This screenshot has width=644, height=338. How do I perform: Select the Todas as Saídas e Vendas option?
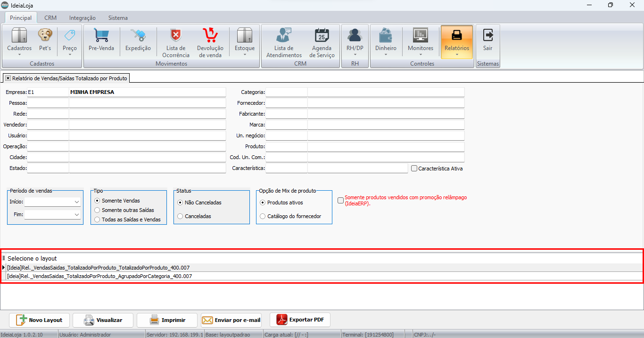98,220
